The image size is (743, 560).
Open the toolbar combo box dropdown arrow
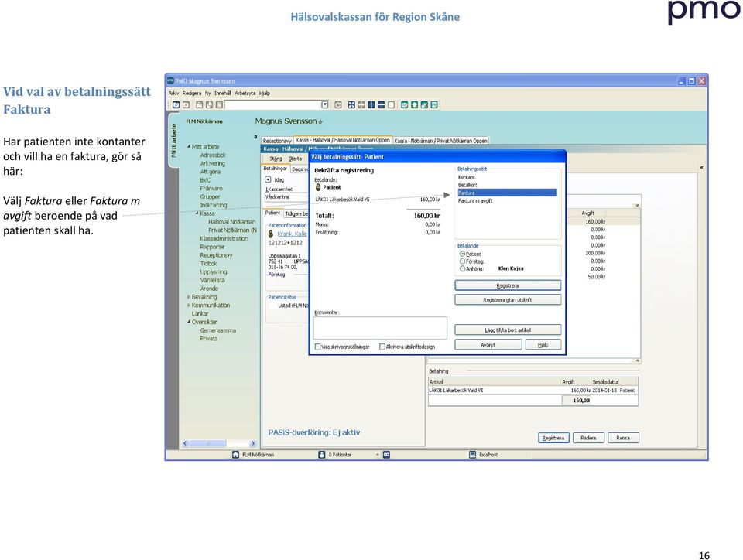(x=325, y=104)
